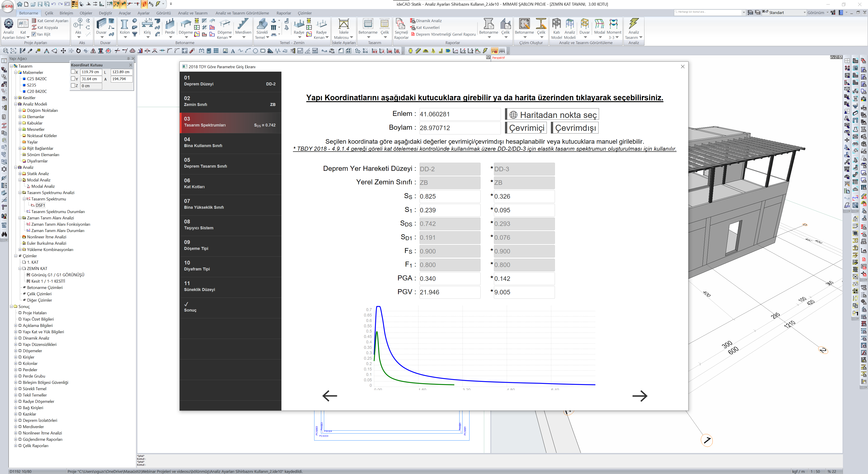The image size is (868, 474).
Task: Open the Raporlar ribbon tab
Action: (x=283, y=13)
